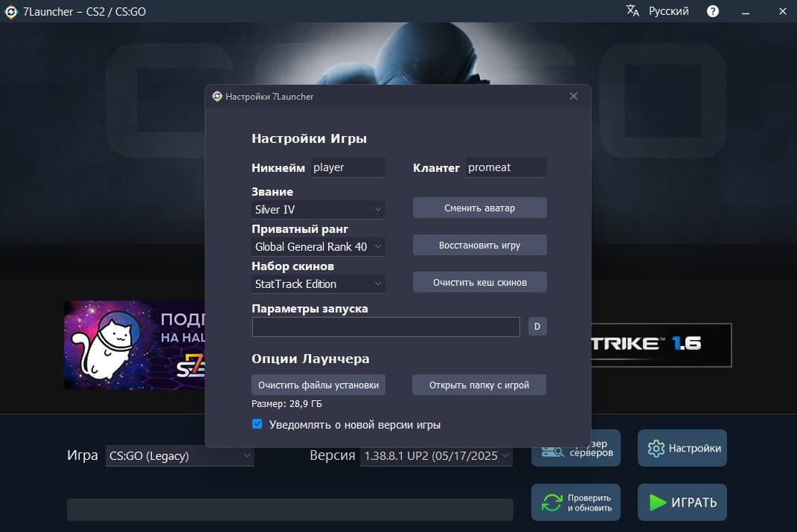Open the Приватный ранг dropdown
Image resolution: width=797 pixels, height=532 pixels.
[319, 246]
